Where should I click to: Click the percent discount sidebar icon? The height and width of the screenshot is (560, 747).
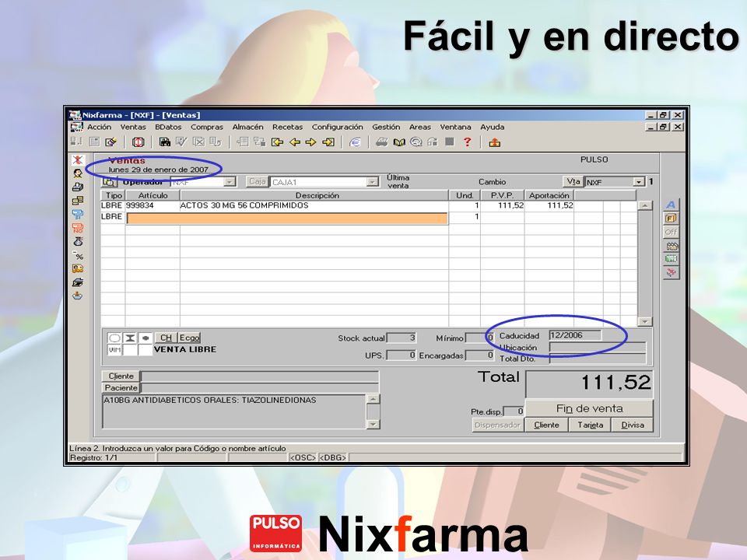click(78, 255)
